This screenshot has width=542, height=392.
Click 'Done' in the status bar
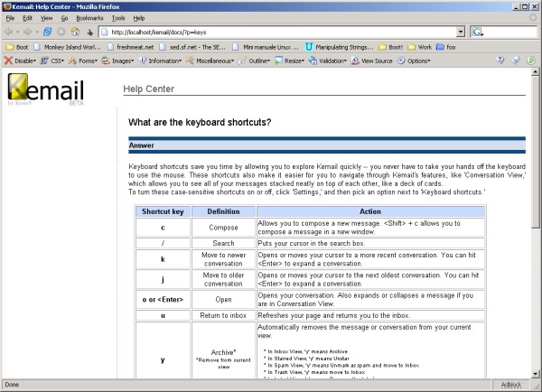point(12,385)
